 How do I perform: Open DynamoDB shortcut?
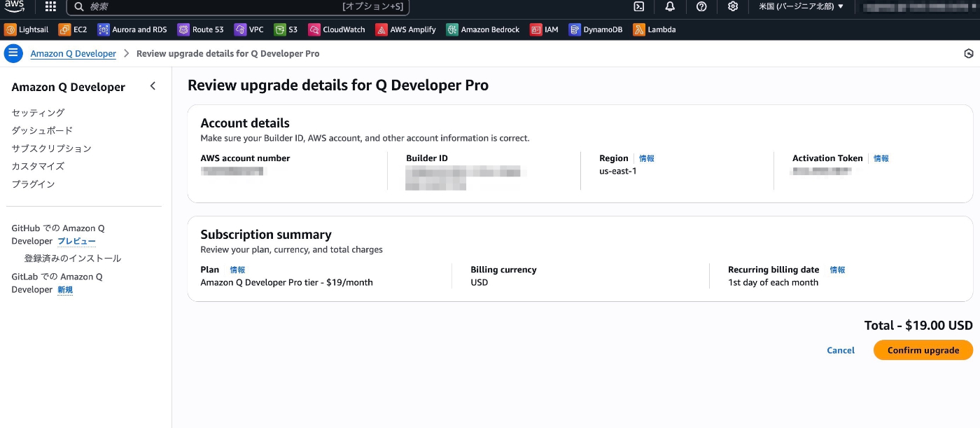pyautogui.click(x=596, y=29)
